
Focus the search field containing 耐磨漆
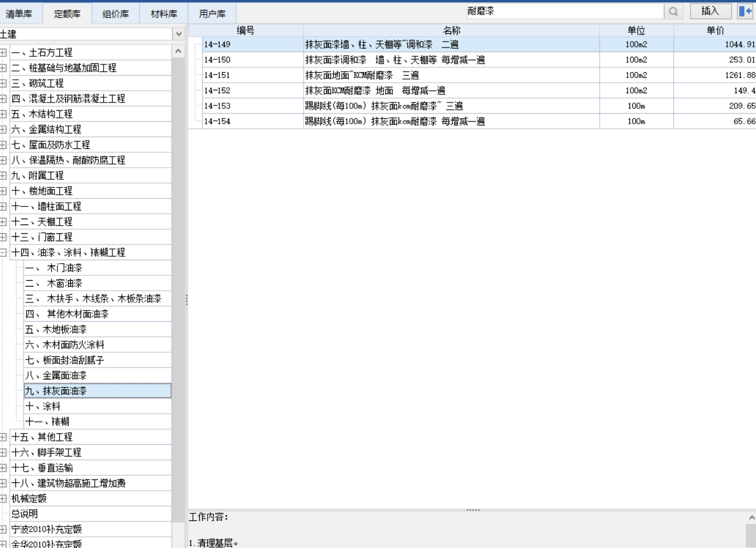564,11
